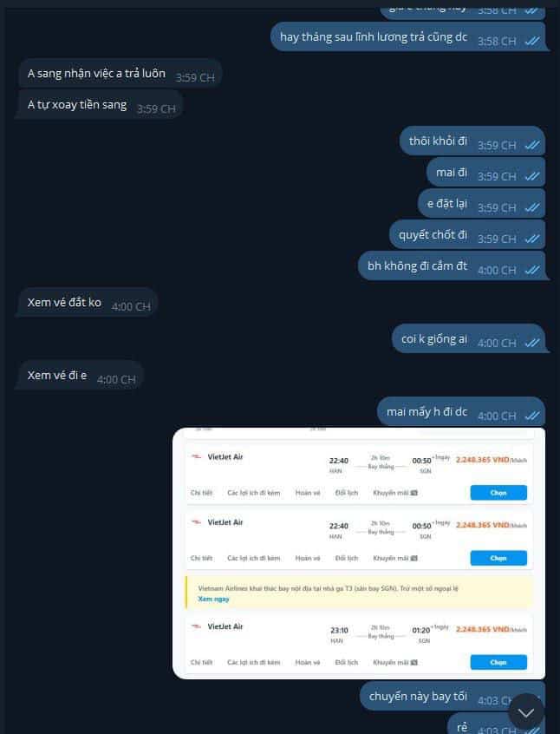Click the read-receipt icon on 'mai mấy h đi dc'
The height and width of the screenshot is (734, 560).
(x=532, y=416)
